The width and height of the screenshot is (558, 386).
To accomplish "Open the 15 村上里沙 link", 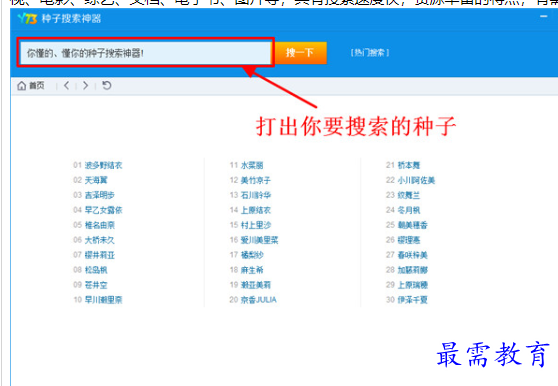I will pyautogui.click(x=256, y=225).
